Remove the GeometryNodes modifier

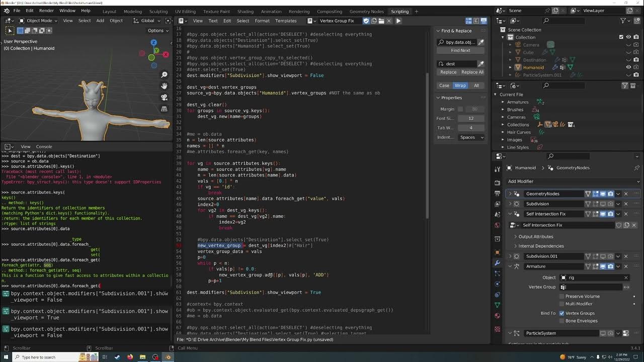[626, 194]
